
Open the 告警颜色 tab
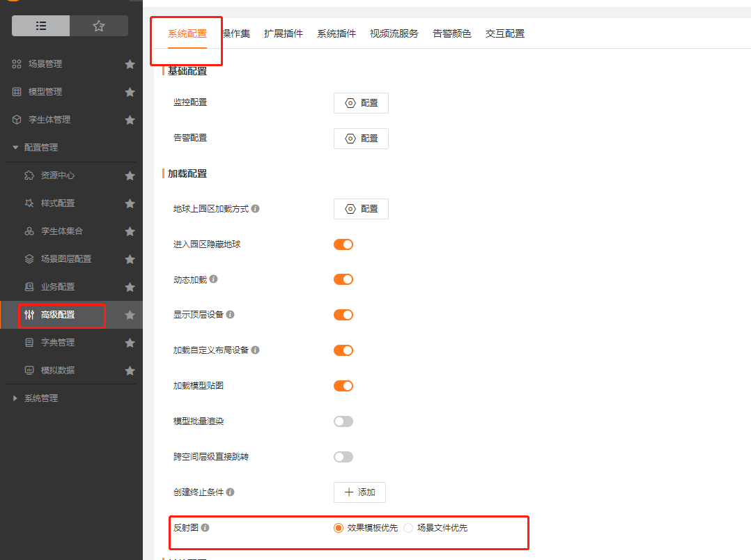coord(451,33)
